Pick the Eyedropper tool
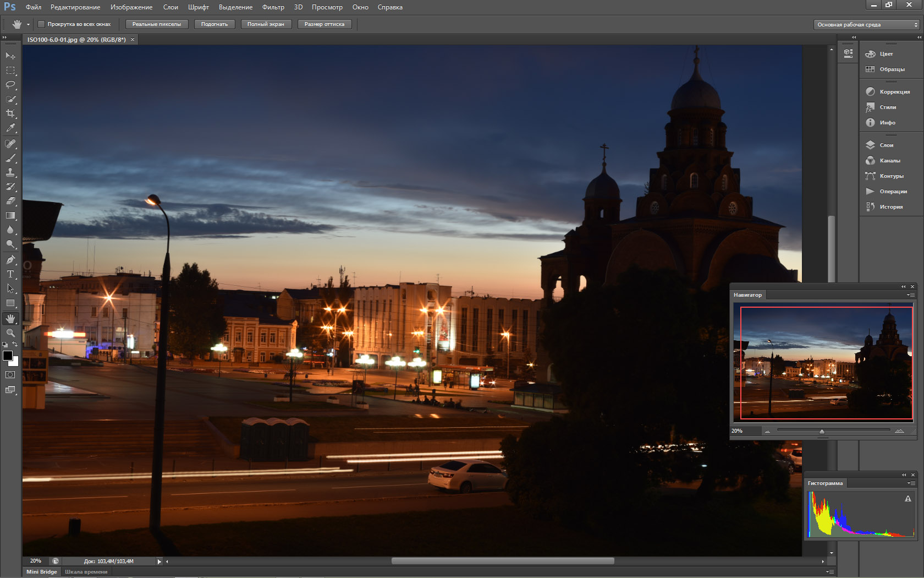Image resolution: width=924 pixels, height=578 pixels. [x=10, y=128]
